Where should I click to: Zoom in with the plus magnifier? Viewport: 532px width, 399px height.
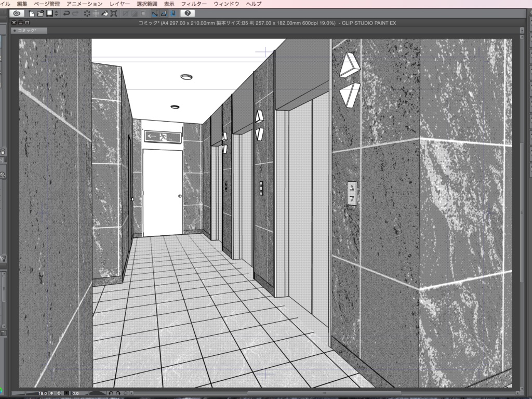pos(59,393)
